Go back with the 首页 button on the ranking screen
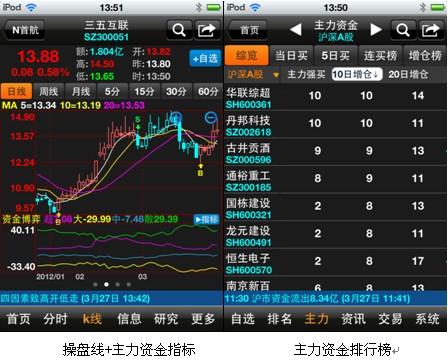Viewport: 448px width, 360px height. [248, 30]
